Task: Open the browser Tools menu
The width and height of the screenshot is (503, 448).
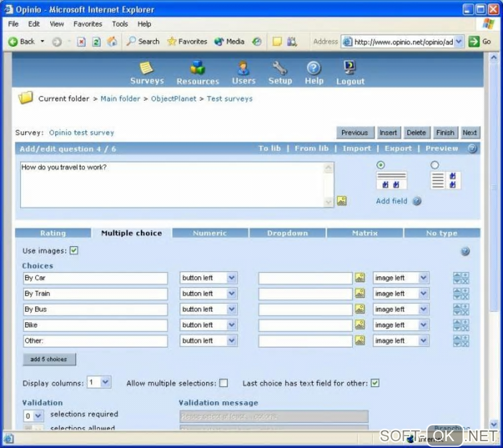Action: 120,24
